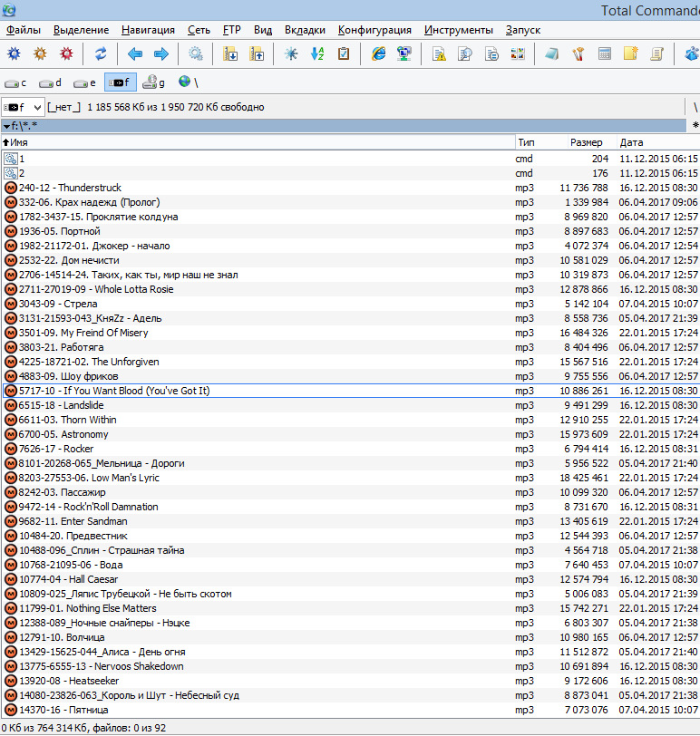Select file 3501-09. My Freind Of Misery

(x=350, y=333)
